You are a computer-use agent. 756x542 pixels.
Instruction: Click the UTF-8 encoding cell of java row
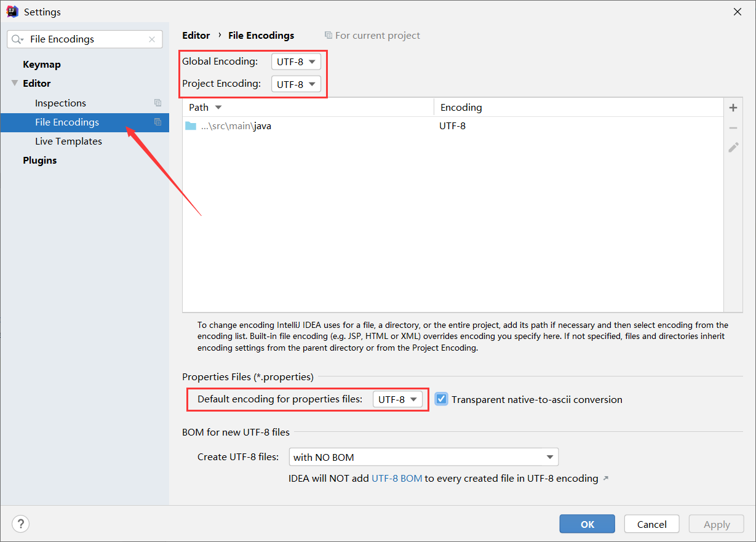[x=452, y=126]
